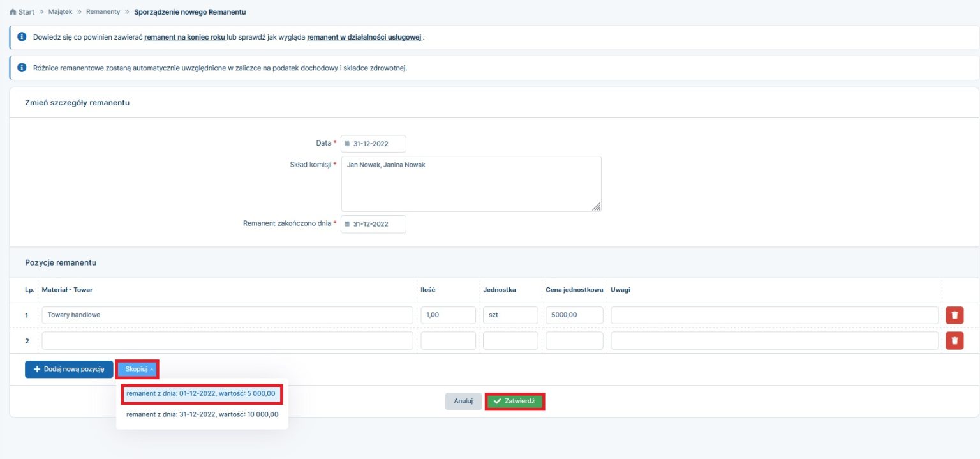The height and width of the screenshot is (459, 980).
Task: Select remanent z dnia 01-12-2022 option
Action: (201, 393)
